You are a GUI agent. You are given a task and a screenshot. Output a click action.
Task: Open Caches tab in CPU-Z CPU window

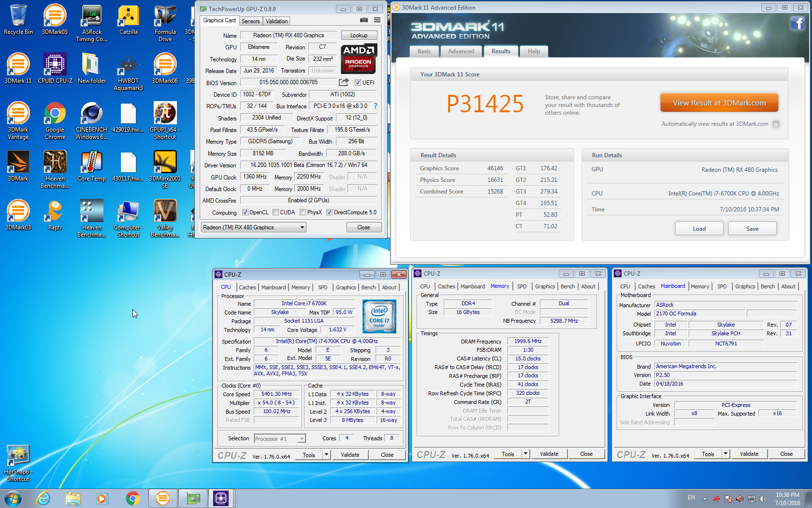pyautogui.click(x=247, y=287)
